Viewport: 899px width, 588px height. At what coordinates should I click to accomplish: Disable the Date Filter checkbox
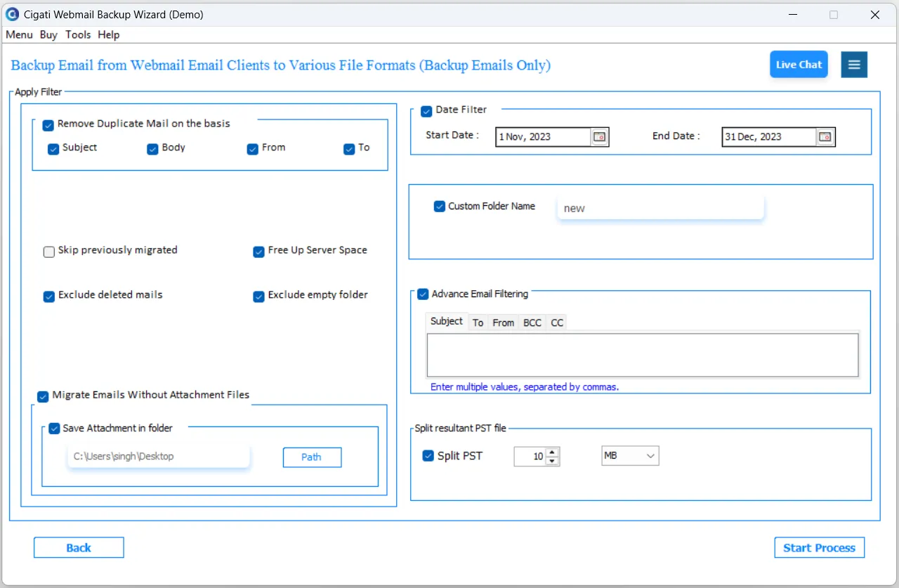point(426,111)
